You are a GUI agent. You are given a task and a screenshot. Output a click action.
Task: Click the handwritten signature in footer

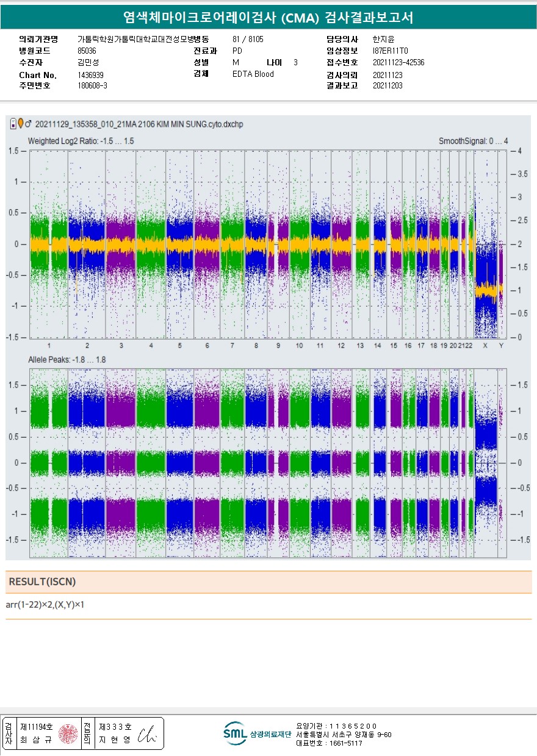click(x=147, y=734)
